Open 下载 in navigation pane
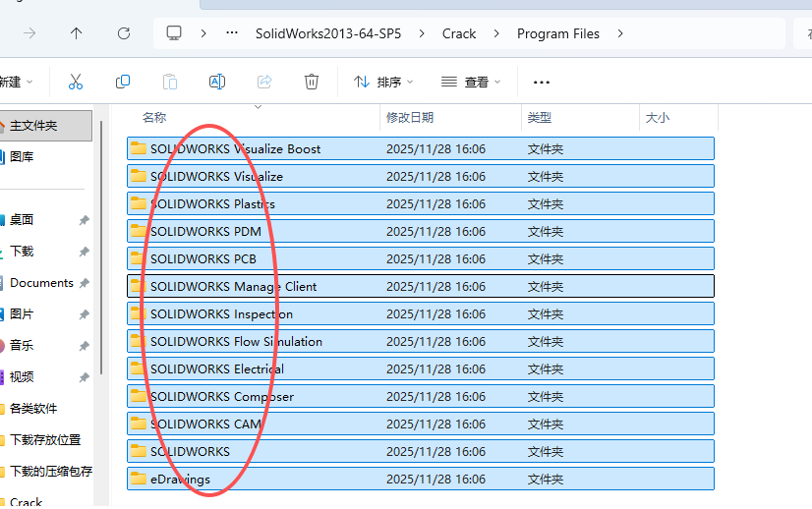 [22, 252]
